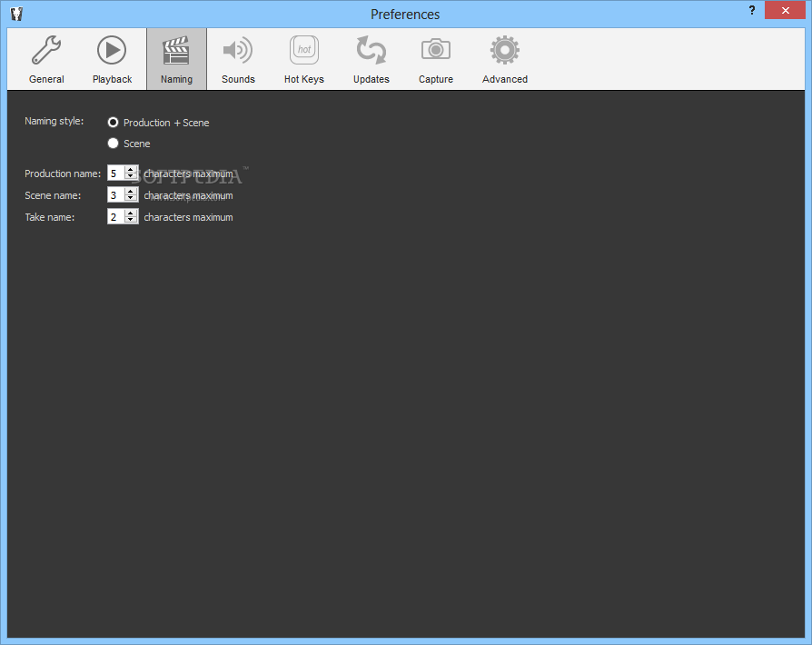Click the Production name value field

(116, 173)
